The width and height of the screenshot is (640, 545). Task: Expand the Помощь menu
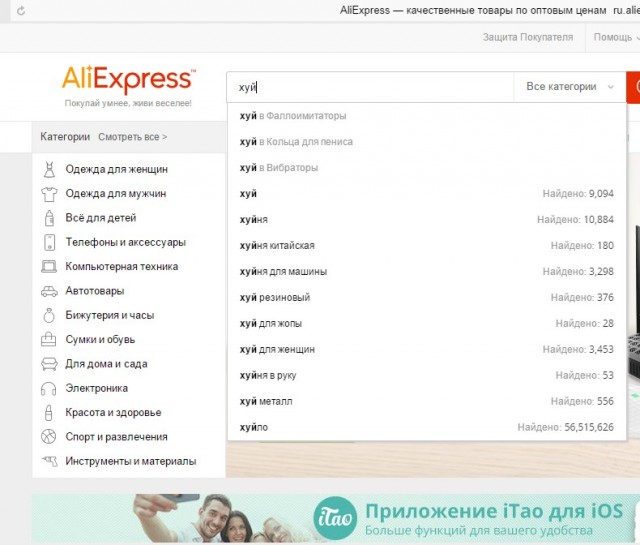616,37
